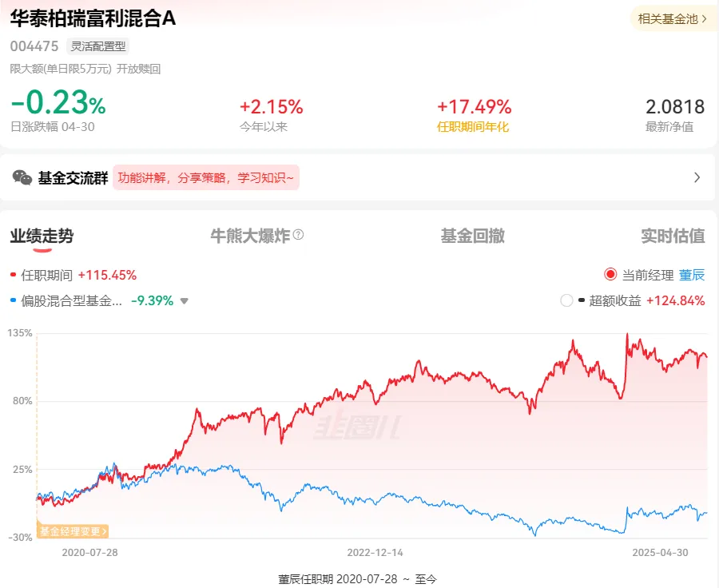Expand the 偏股混合型基金 benchmark dropdown arrow
This screenshot has width=719, height=588.
point(184,301)
